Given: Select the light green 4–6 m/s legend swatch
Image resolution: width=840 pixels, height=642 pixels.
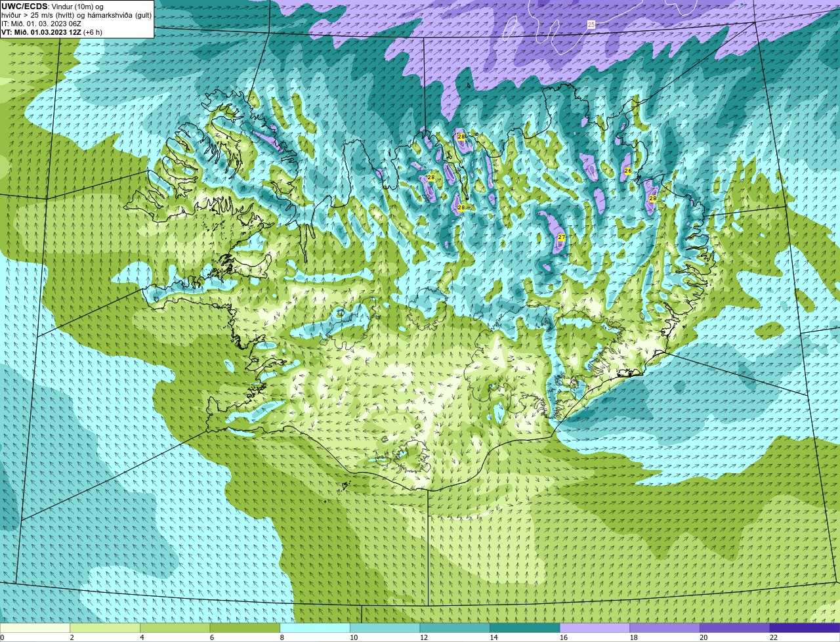Looking at the screenshot, I should coord(175,628).
